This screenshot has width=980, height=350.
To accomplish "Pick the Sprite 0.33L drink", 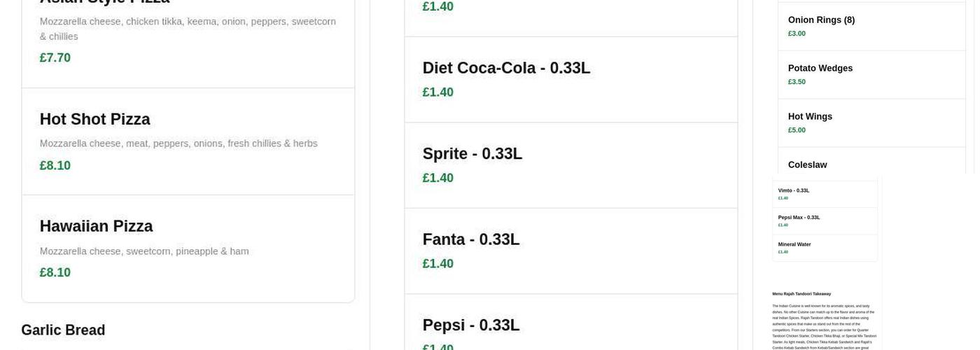I will pyautogui.click(x=472, y=154).
